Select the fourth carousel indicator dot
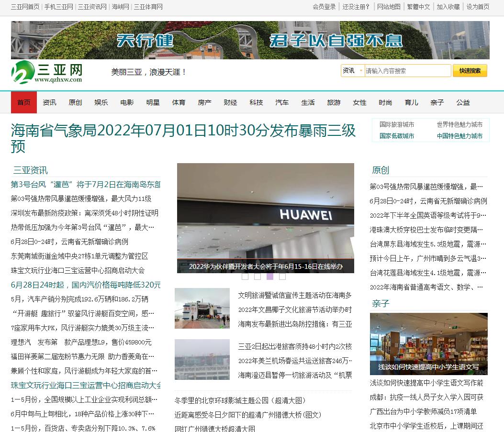Screen dimensions: 504x432 (x=282, y=276)
